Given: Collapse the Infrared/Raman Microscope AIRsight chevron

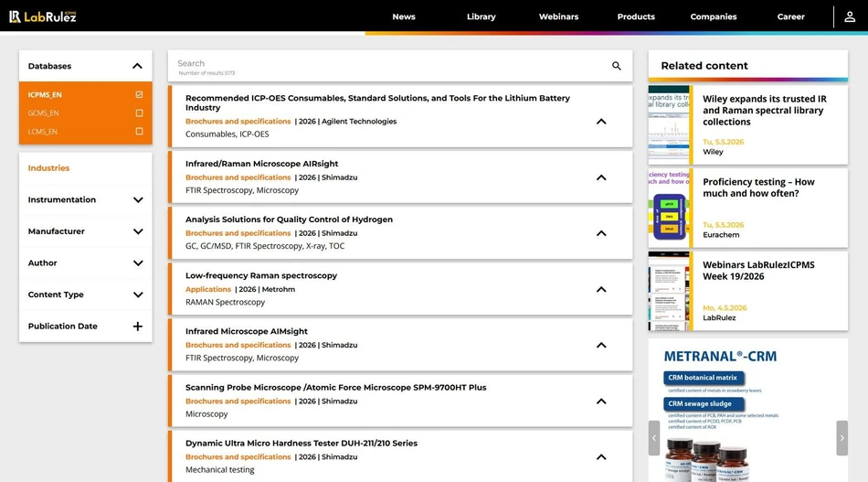Looking at the screenshot, I should click(x=601, y=177).
